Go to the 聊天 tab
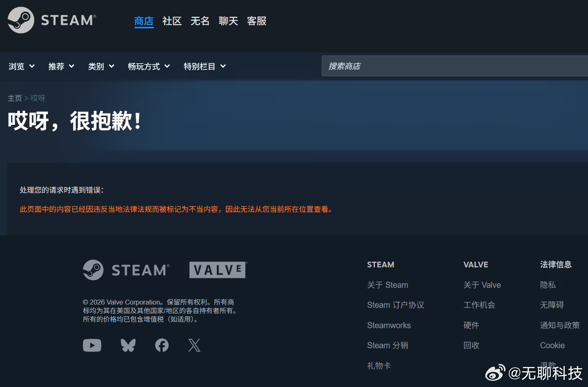The width and height of the screenshot is (588, 387). click(x=228, y=21)
